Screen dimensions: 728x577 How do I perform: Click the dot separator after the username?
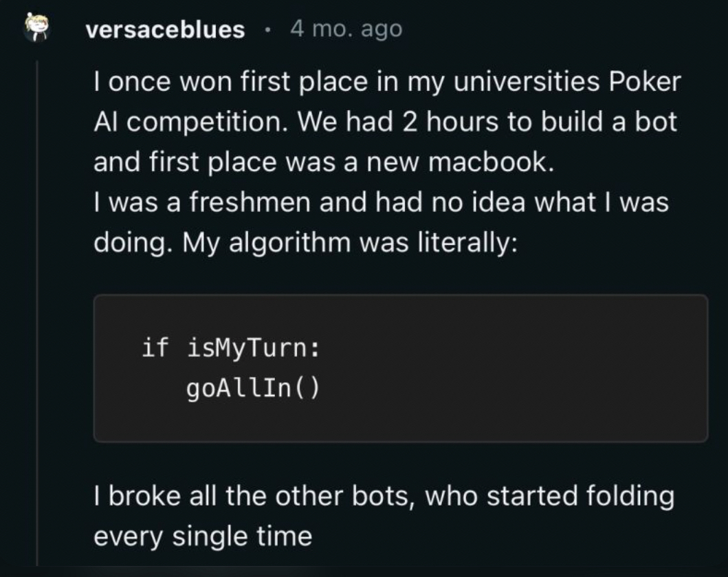267,30
